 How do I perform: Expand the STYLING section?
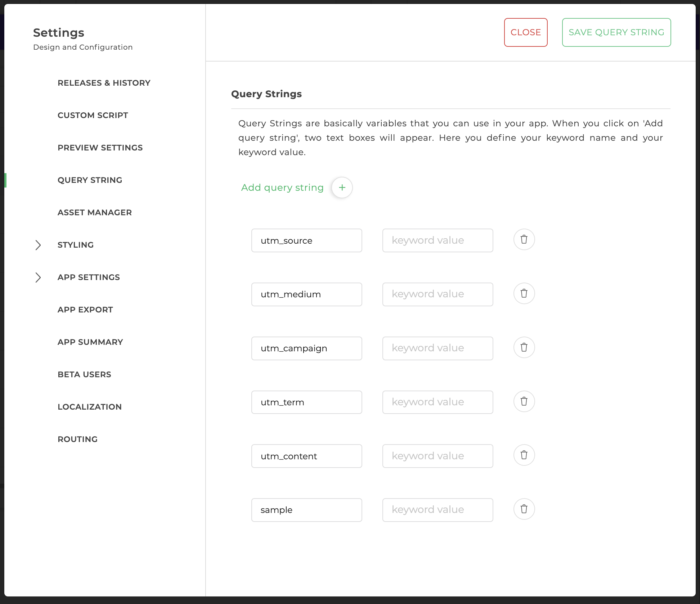(x=37, y=244)
